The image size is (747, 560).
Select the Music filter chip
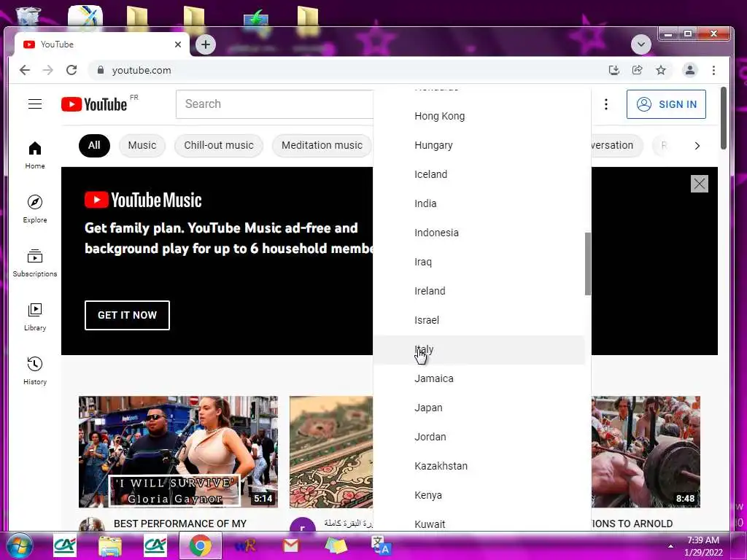click(x=142, y=145)
